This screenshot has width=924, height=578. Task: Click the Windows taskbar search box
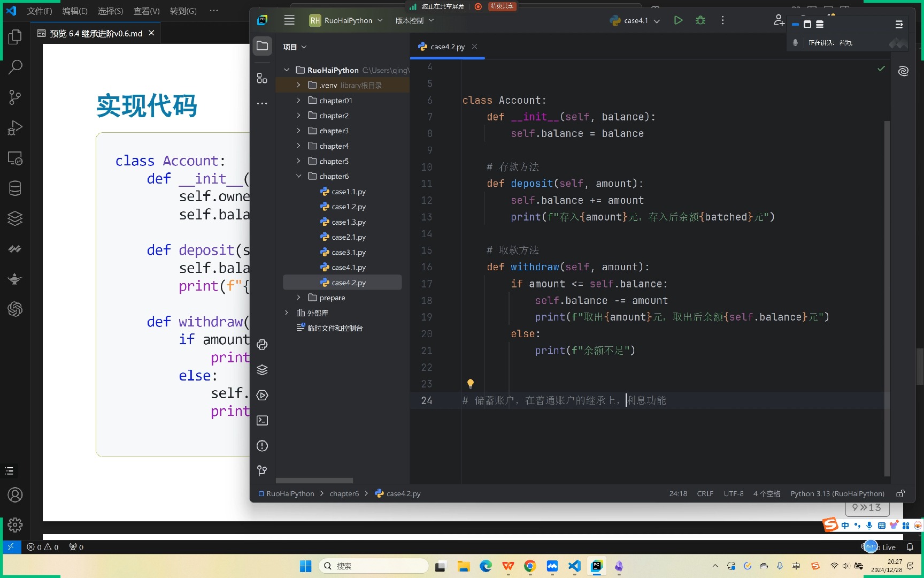[x=374, y=566]
